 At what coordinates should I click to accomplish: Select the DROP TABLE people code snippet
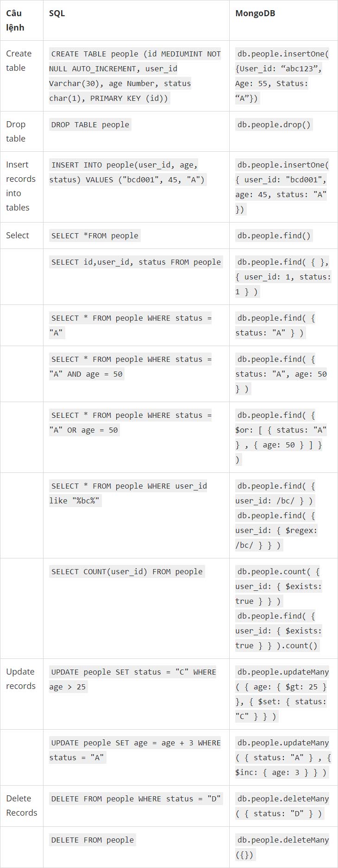click(90, 124)
